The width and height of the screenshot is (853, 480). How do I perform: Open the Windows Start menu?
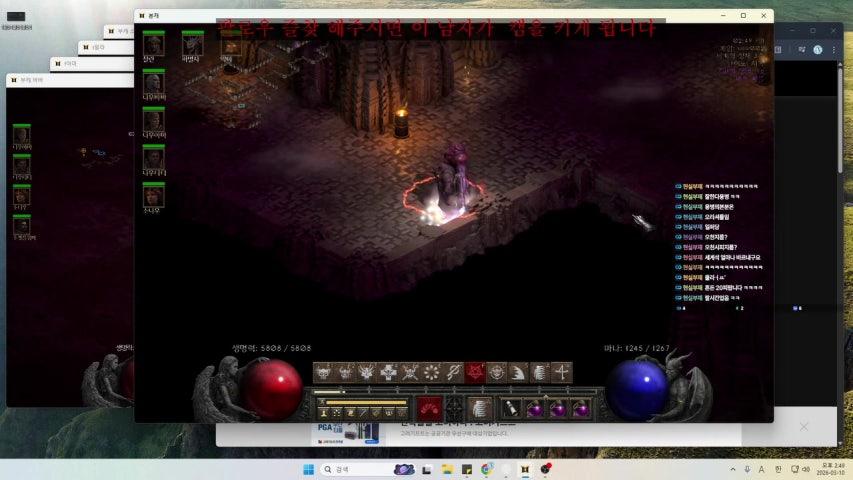pos(308,469)
